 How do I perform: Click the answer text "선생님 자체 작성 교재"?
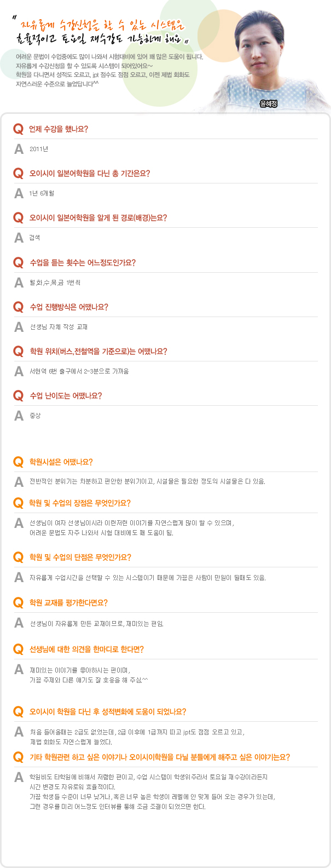click(59, 327)
